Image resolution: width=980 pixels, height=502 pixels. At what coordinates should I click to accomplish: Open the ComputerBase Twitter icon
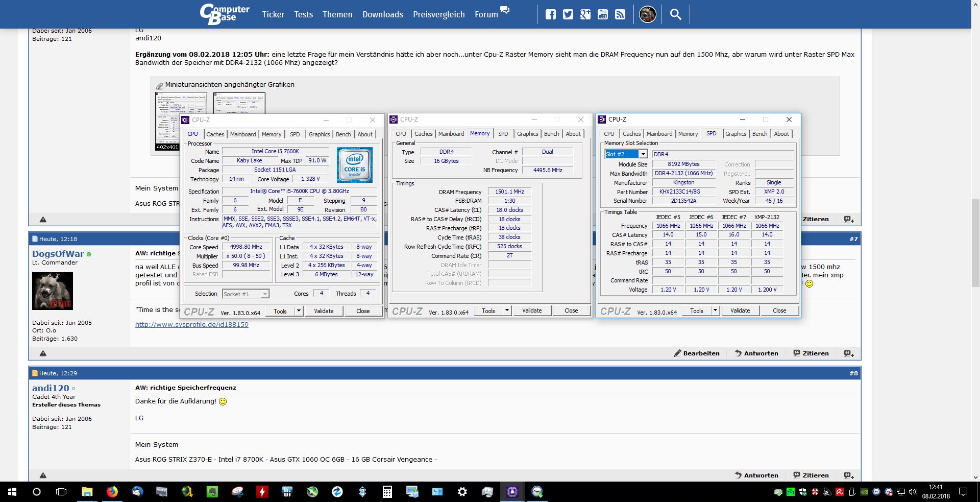click(x=568, y=14)
